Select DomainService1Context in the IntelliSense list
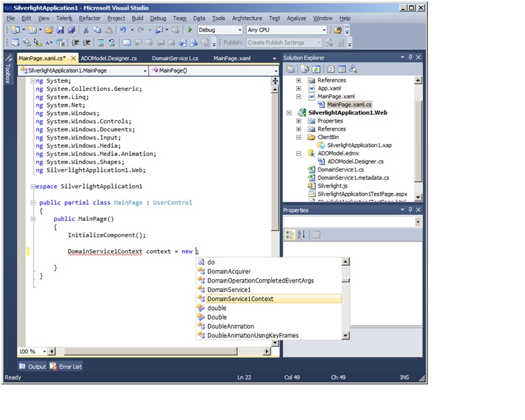 click(240, 299)
